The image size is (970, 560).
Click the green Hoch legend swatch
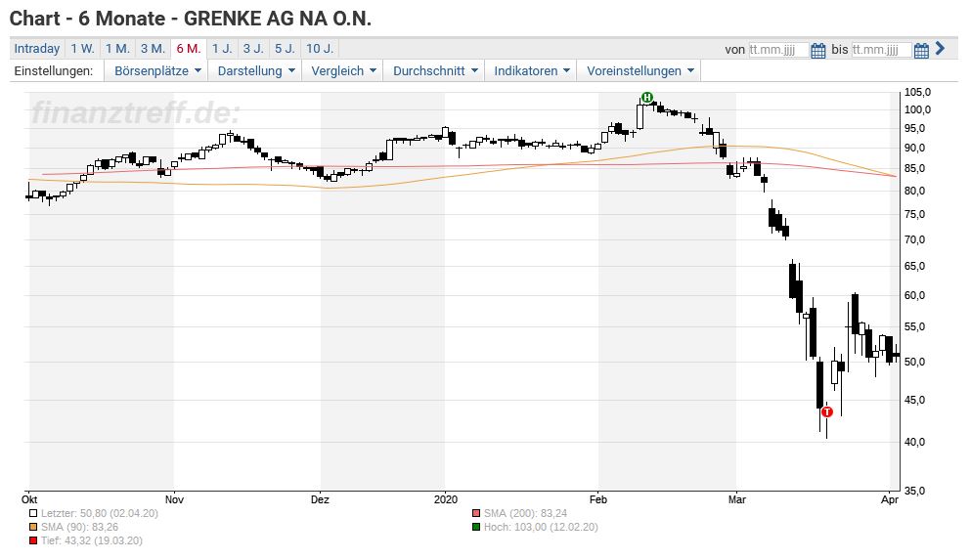476,527
